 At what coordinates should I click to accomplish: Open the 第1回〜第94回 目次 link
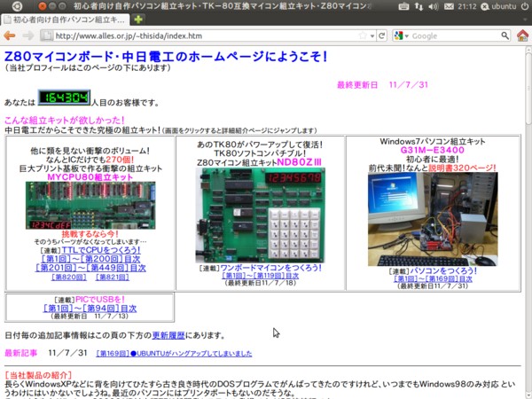[90, 309]
